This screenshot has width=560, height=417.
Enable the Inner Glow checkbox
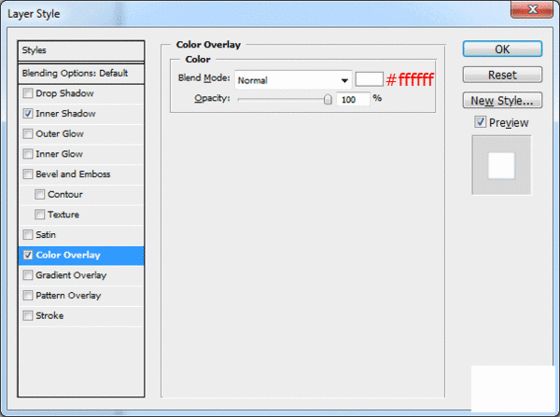click(x=28, y=154)
